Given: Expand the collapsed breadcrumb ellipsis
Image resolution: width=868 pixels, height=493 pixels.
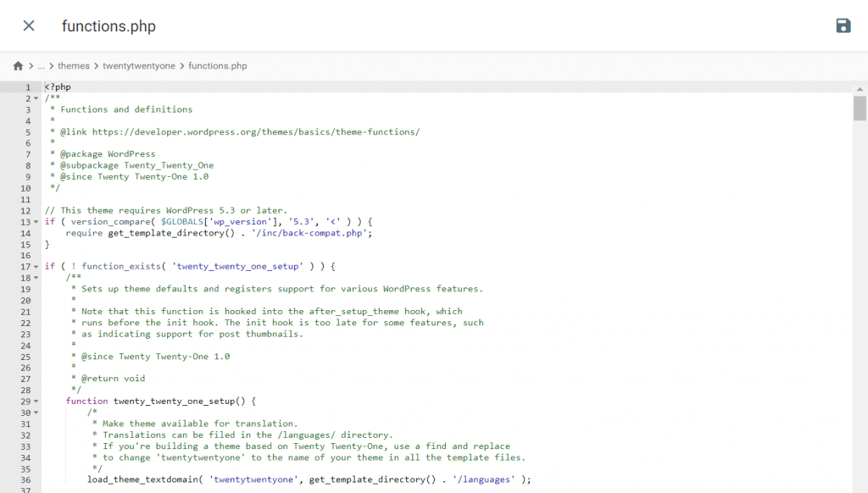Looking at the screenshot, I should tap(41, 65).
